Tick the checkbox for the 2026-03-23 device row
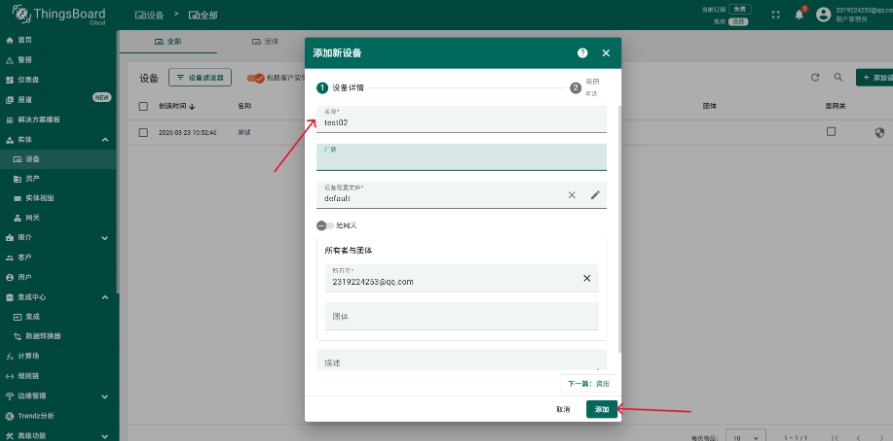Image resolution: width=893 pixels, height=441 pixels. coord(143,132)
